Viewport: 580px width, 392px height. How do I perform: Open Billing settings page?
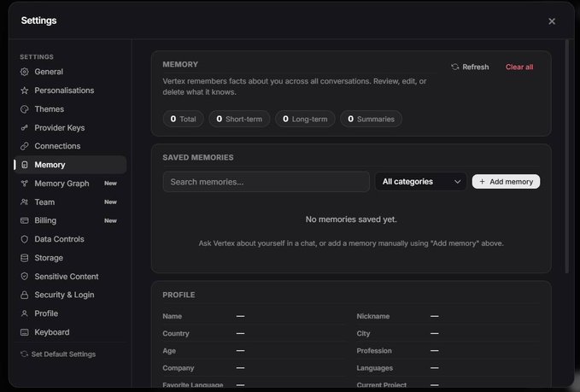coord(70,220)
